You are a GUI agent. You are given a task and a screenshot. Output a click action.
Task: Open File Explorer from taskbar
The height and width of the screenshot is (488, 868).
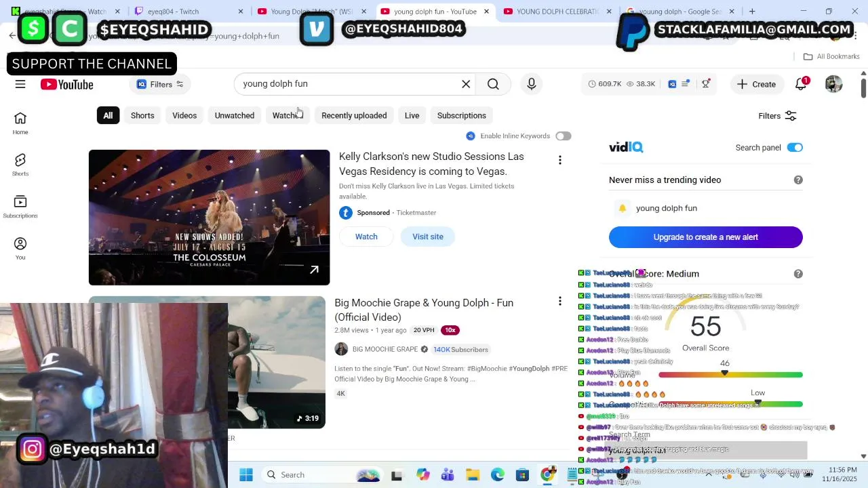473,475
